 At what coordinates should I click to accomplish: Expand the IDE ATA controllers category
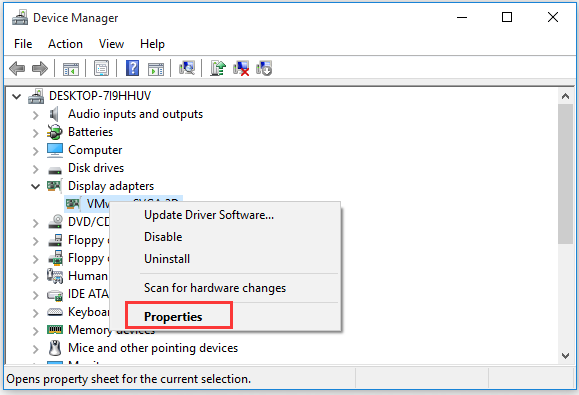pos(35,295)
